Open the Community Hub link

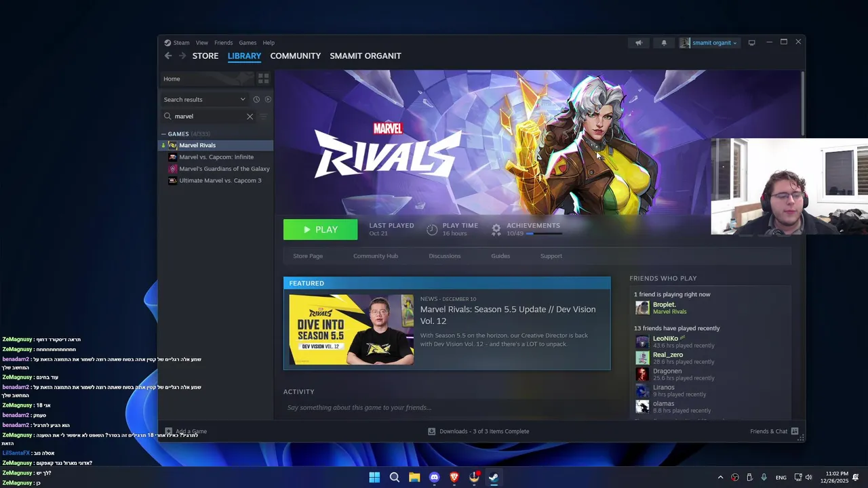pyautogui.click(x=376, y=256)
